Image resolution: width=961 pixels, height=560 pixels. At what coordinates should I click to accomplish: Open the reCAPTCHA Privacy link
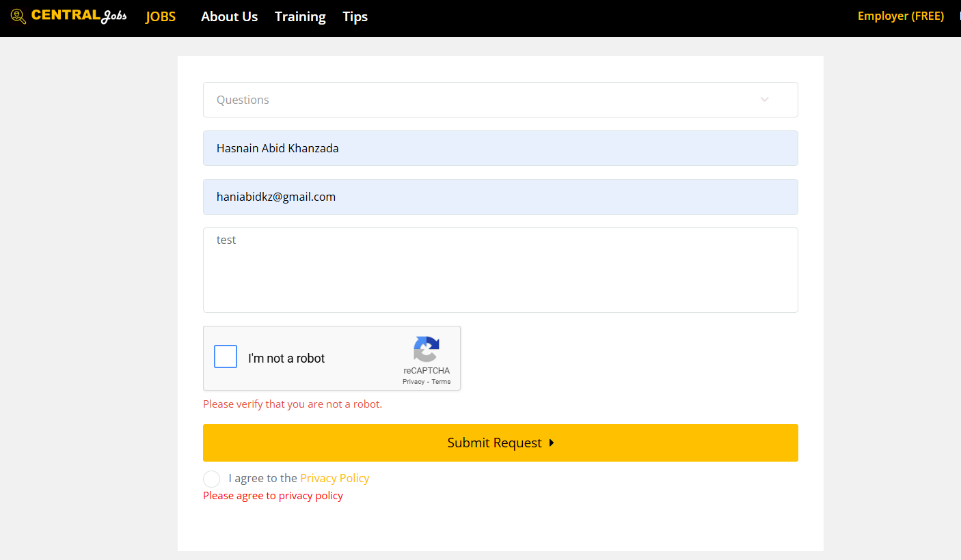414,382
